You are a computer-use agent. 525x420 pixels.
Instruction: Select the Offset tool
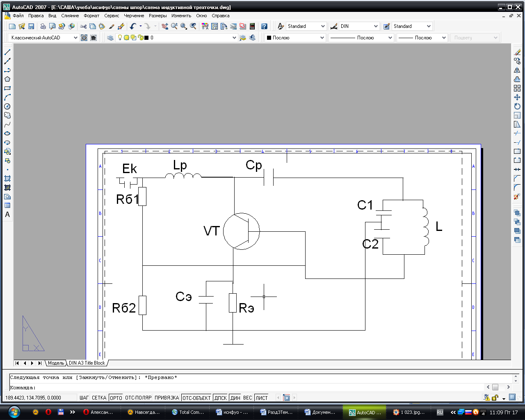517,79
